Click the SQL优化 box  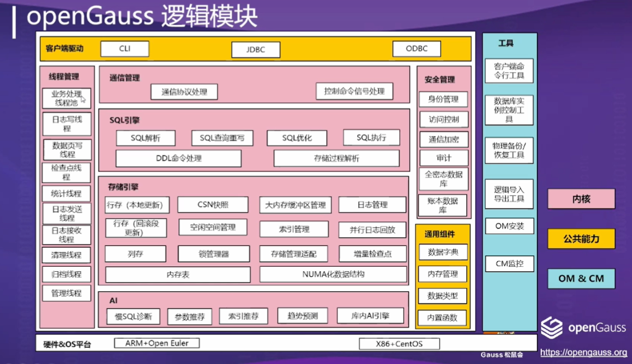pyautogui.click(x=297, y=138)
